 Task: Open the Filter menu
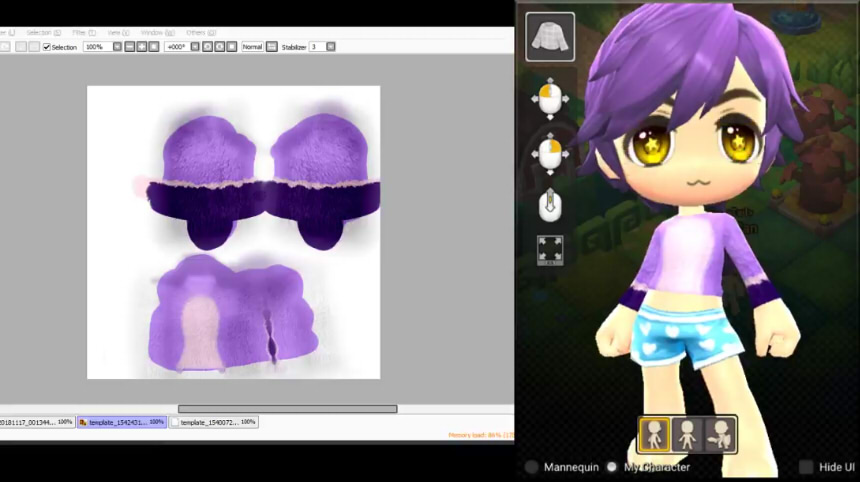(78, 33)
